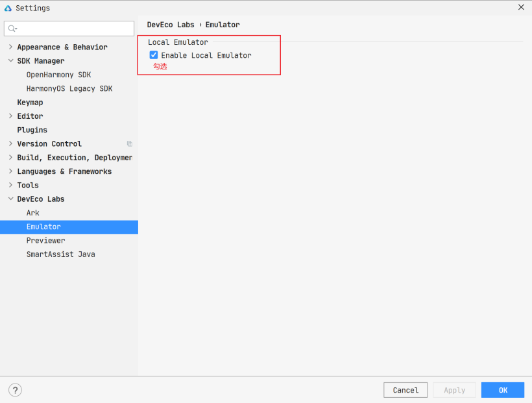Confirm settings with the OK button
The height and width of the screenshot is (403, 532).
(503, 390)
